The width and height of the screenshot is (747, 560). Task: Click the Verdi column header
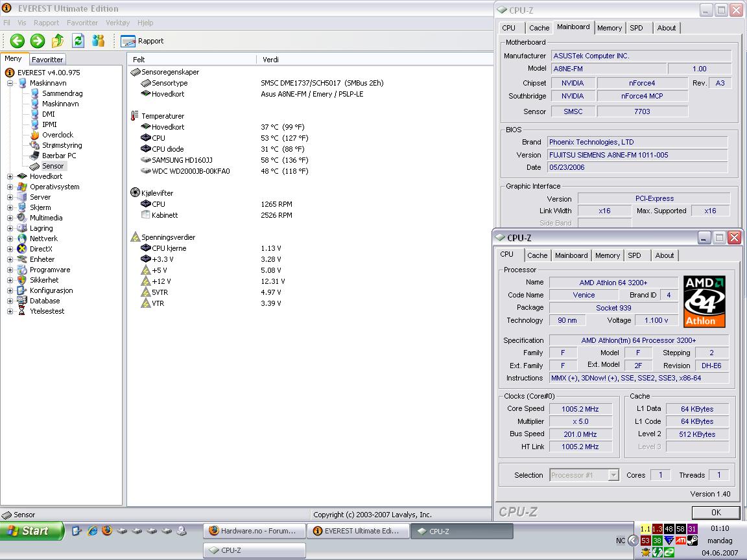tap(374, 60)
